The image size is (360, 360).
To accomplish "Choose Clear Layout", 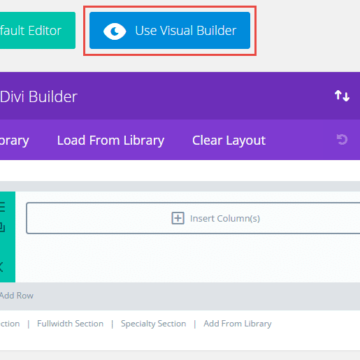I will point(229,140).
